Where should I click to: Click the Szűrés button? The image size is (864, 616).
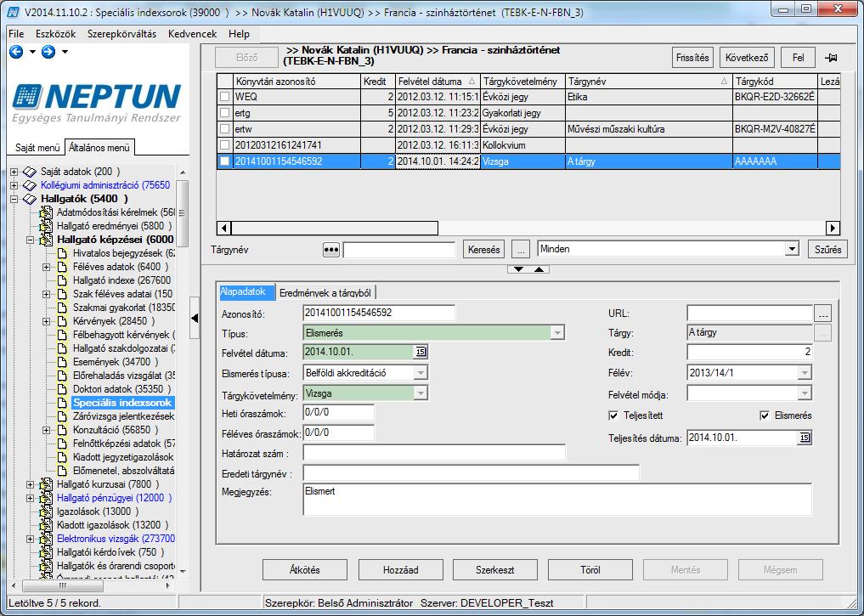[x=827, y=249]
